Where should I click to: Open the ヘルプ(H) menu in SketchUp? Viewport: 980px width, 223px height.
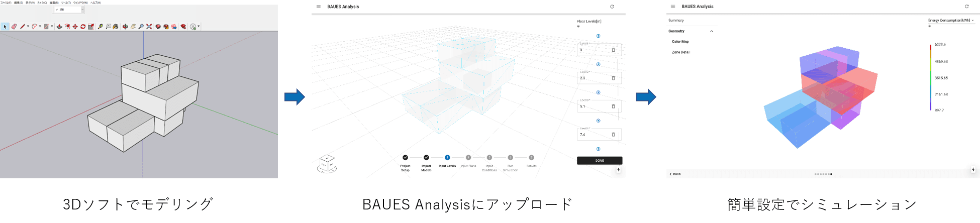(95, 3)
